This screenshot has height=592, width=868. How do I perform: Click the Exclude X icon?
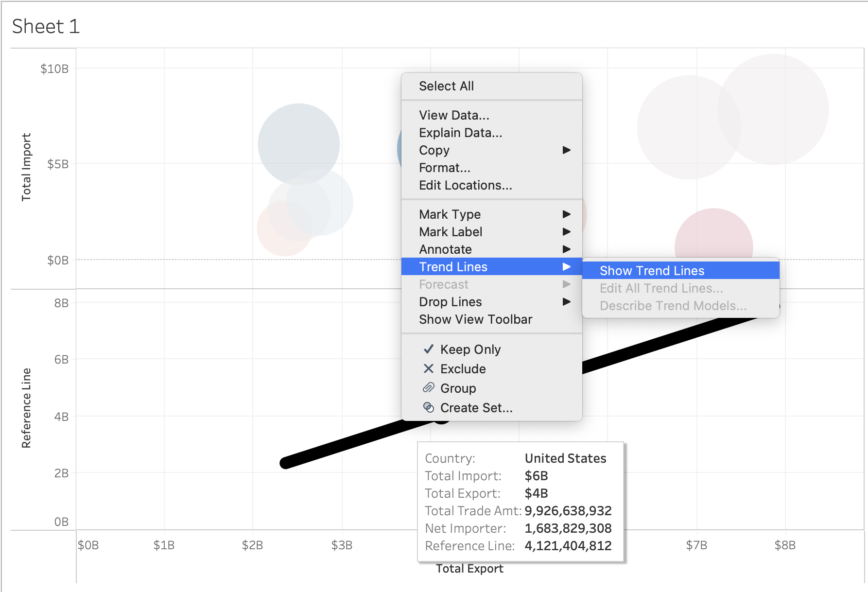428,368
